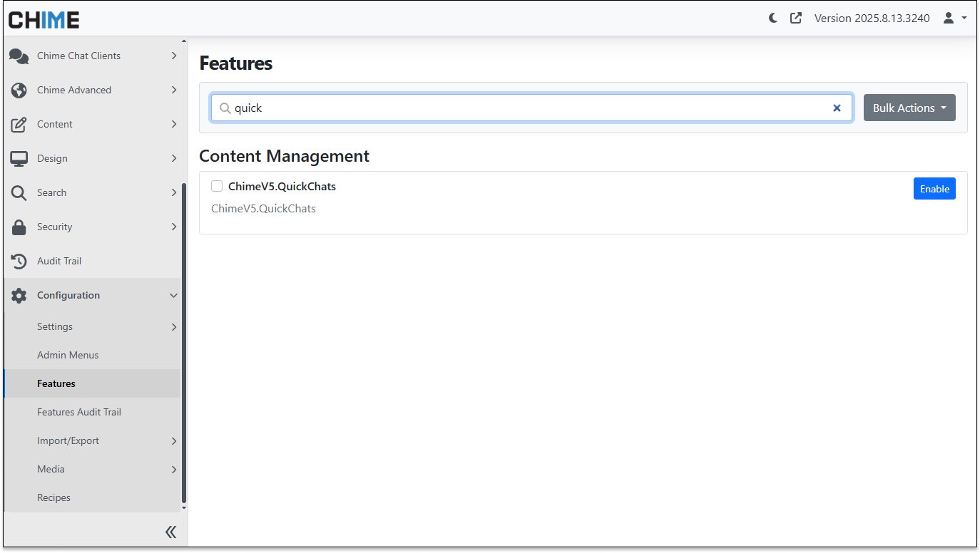Image resolution: width=980 pixels, height=553 pixels.
Task: Expand the Settings submenu chevron
Action: click(x=173, y=327)
